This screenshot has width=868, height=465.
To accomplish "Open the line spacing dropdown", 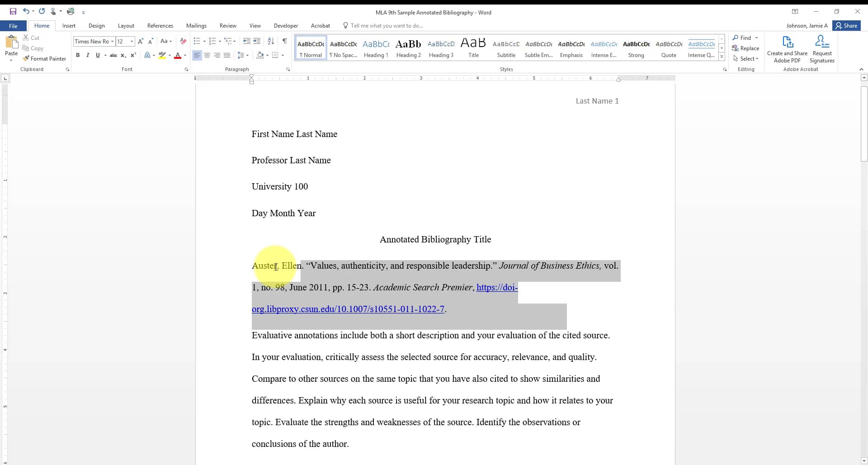I will [246, 55].
